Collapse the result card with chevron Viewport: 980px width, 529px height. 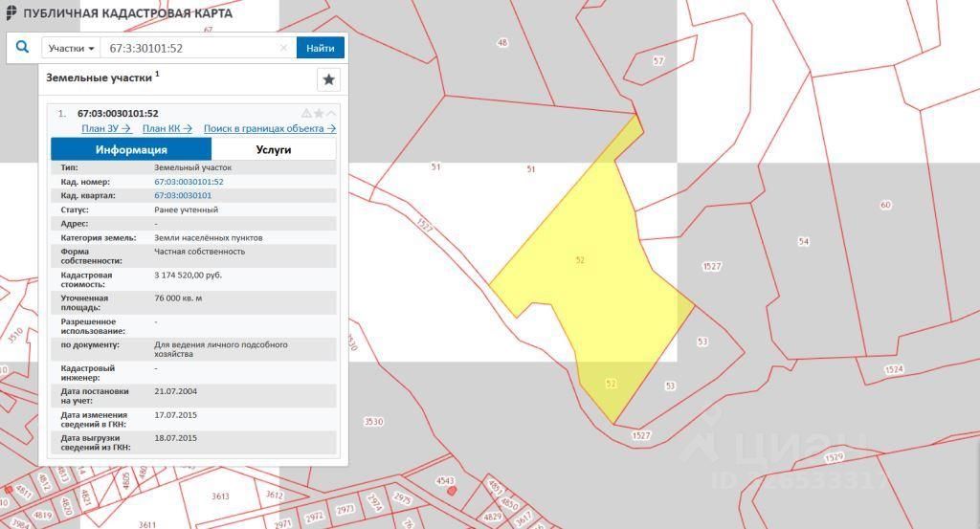tap(331, 113)
